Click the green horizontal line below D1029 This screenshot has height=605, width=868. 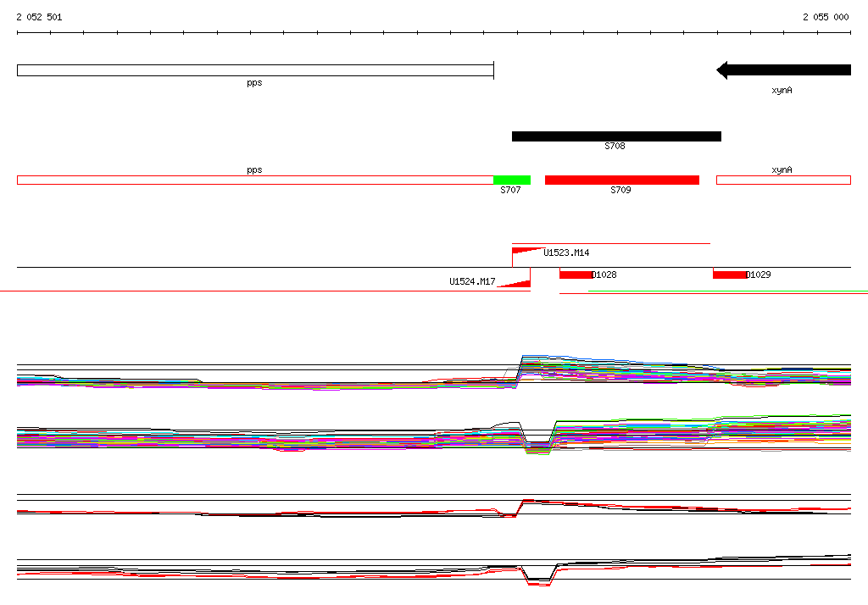point(728,291)
